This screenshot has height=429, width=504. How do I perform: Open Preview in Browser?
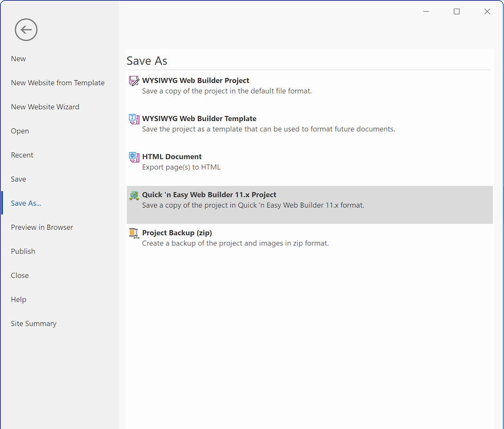[x=42, y=227]
